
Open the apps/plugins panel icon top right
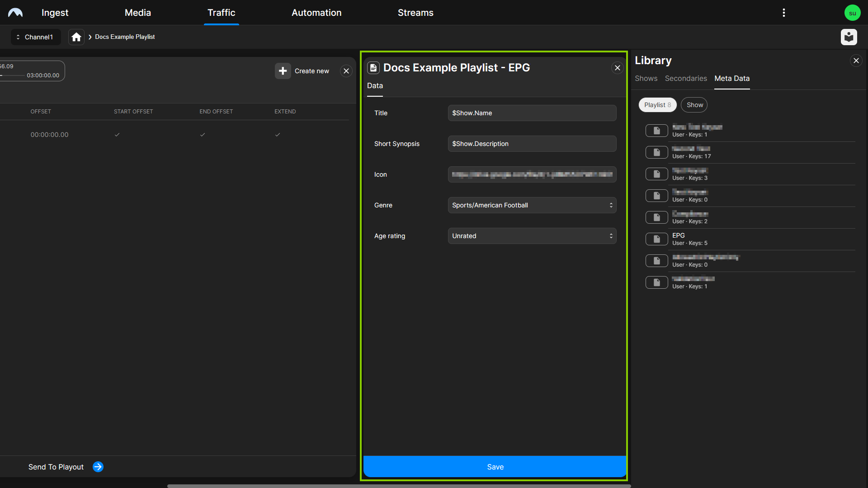pyautogui.click(x=849, y=37)
